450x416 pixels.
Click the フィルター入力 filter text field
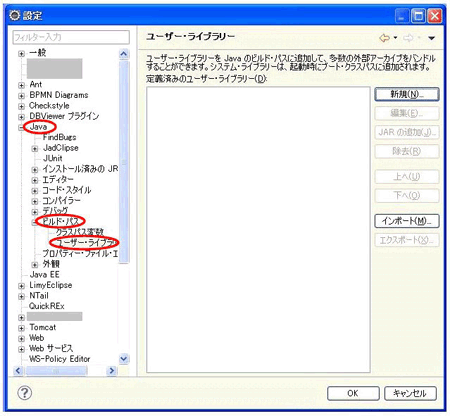point(71,37)
